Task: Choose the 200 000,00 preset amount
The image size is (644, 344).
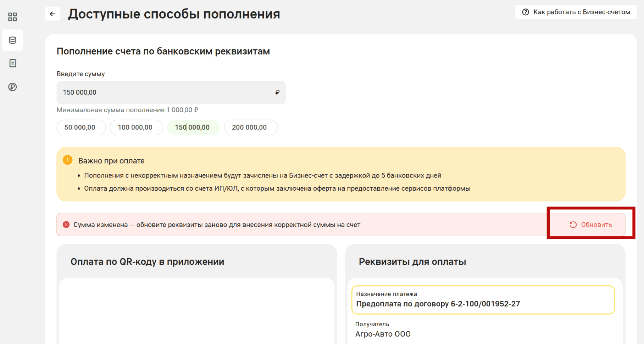Action: point(250,127)
